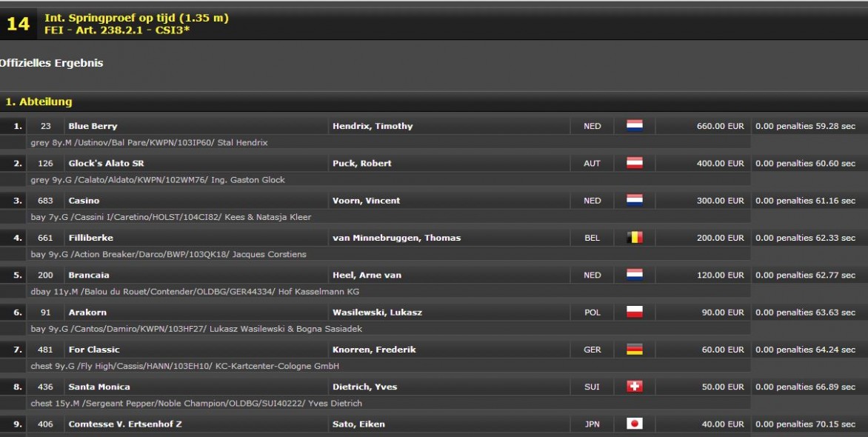Click result 0.00 penalties 63.63 sec
The image size is (868, 437).
[x=806, y=313]
